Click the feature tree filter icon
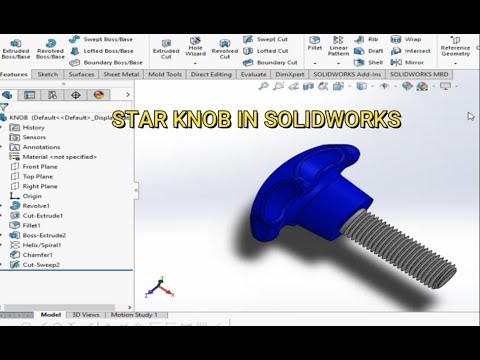The width and height of the screenshot is (480, 360). click(4, 107)
